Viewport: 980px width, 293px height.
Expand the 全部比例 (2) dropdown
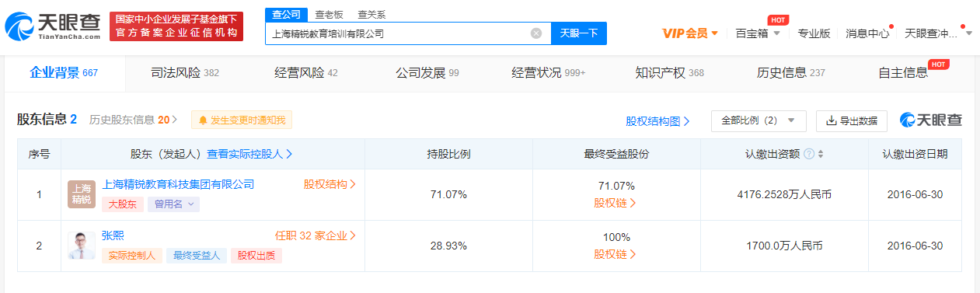click(x=759, y=120)
